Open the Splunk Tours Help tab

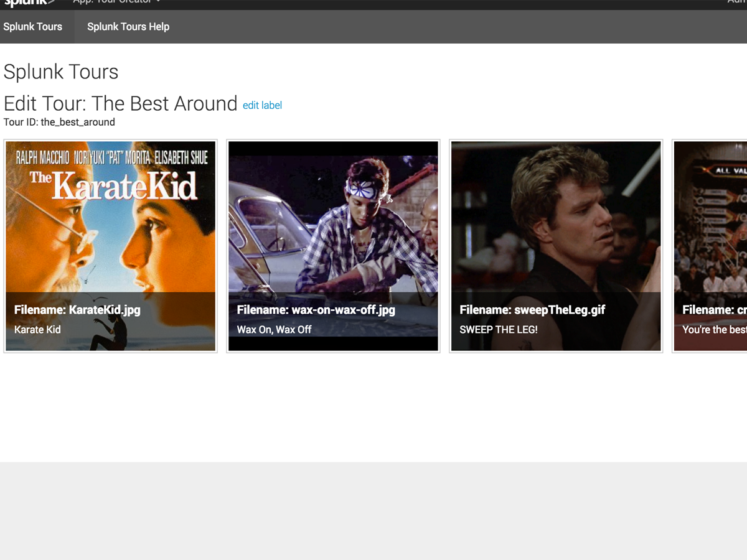tap(128, 27)
